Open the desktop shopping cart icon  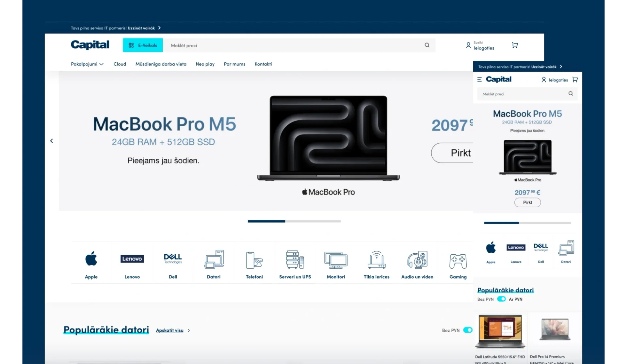coord(515,45)
